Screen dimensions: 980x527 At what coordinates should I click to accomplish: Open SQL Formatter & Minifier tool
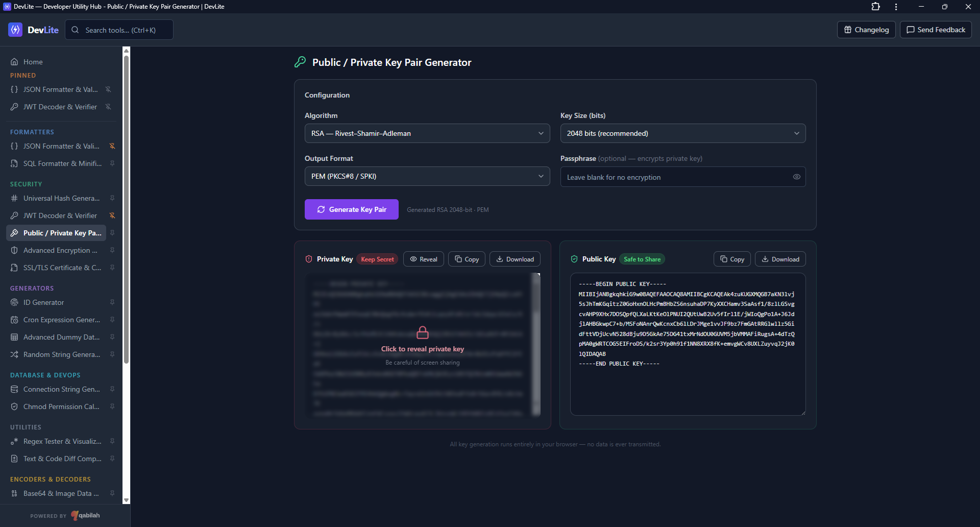[x=56, y=163]
